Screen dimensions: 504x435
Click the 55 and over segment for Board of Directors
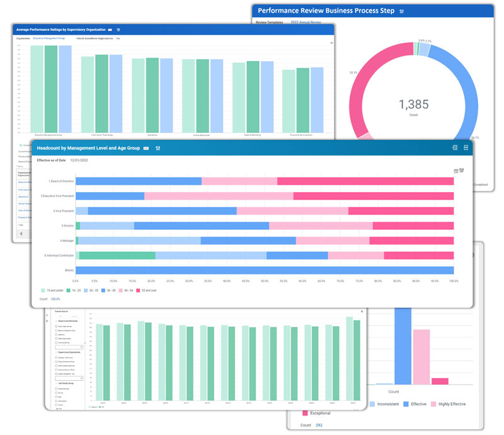(x=365, y=181)
